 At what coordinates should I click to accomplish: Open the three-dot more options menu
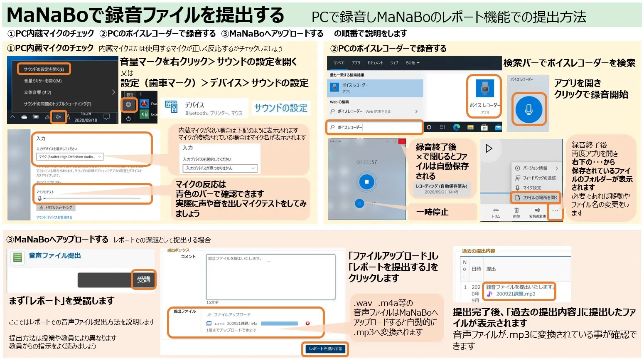click(x=555, y=211)
